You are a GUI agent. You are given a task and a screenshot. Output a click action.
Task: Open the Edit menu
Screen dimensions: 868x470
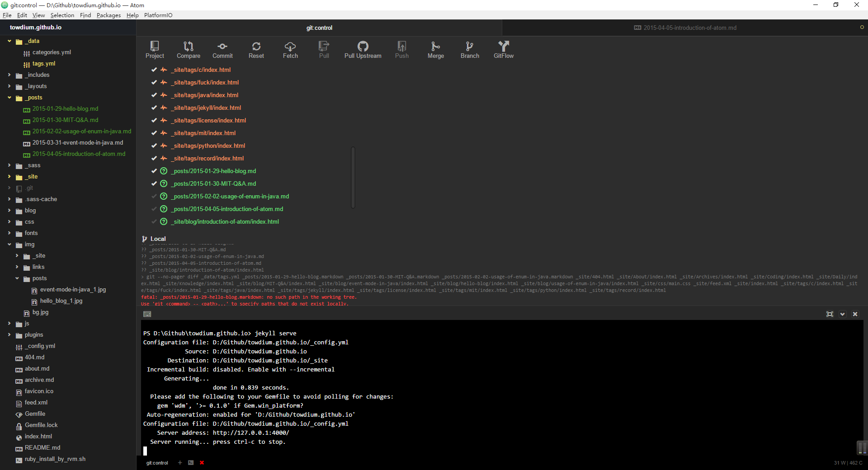coord(22,15)
